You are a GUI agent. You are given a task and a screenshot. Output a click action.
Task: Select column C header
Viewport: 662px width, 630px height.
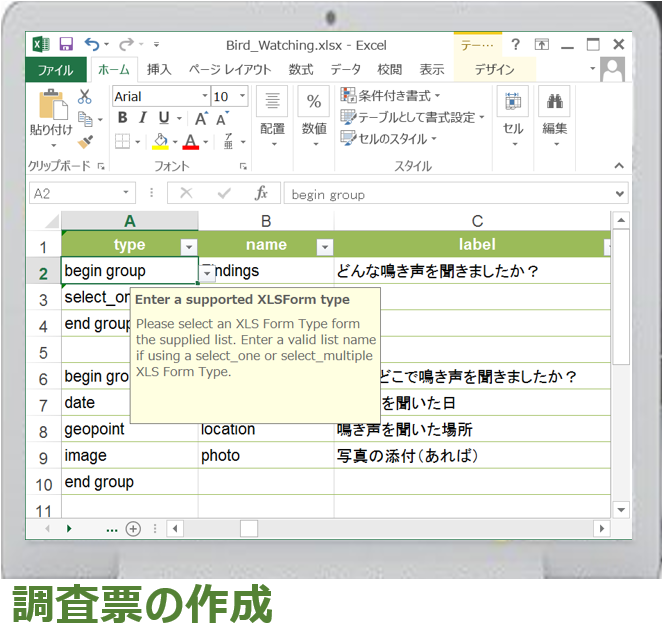[x=472, y=221]
